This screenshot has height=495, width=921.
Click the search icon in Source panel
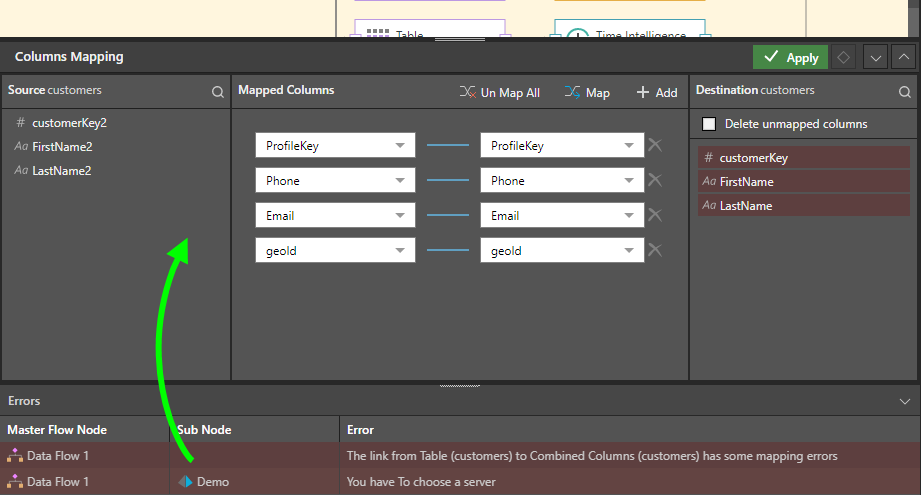[217, 92]
